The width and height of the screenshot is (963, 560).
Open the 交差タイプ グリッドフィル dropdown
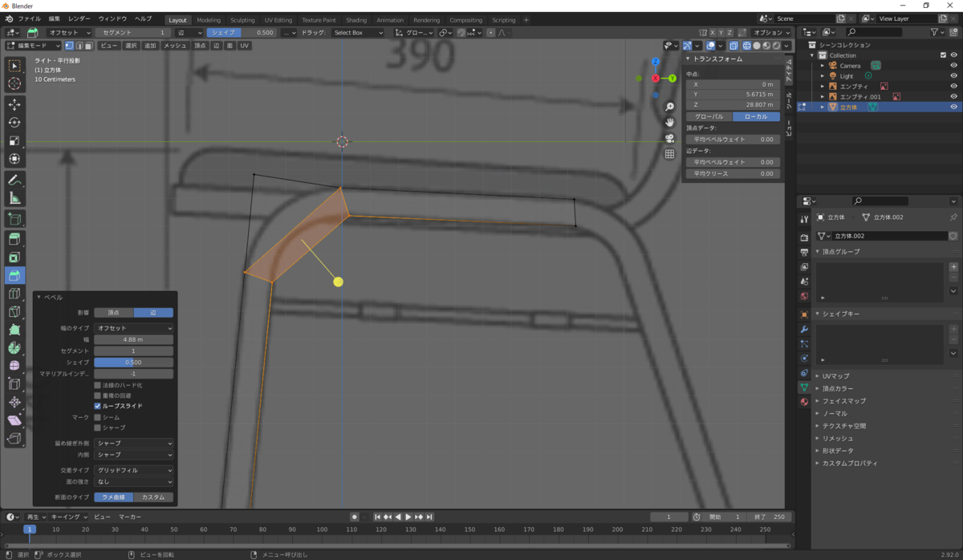pyautogui.click(x=133, y=470)
